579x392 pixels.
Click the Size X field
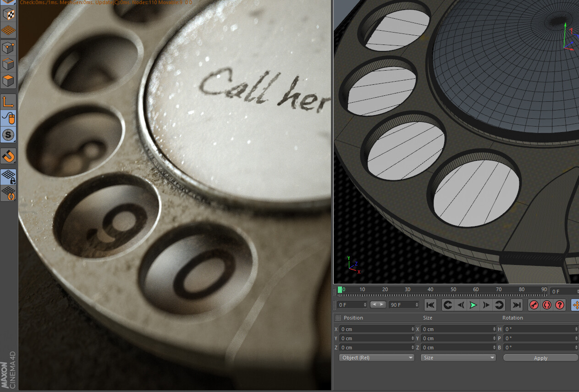click(x=458, y=329)
